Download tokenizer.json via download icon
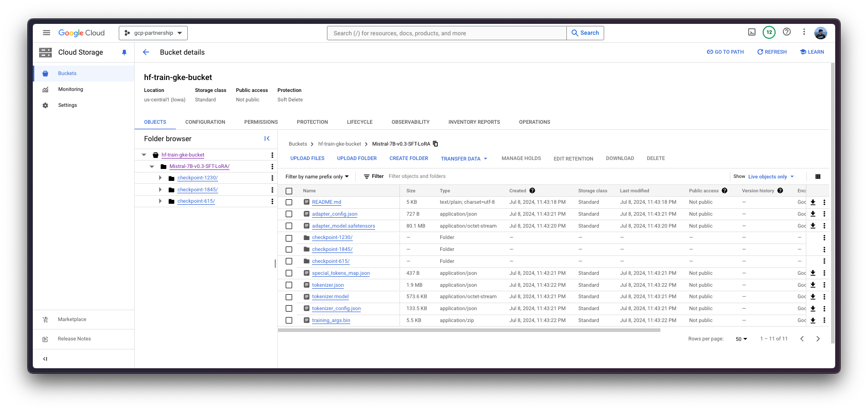Image resolution: width=868 pixels, height=410 pixels. point(813,285)
